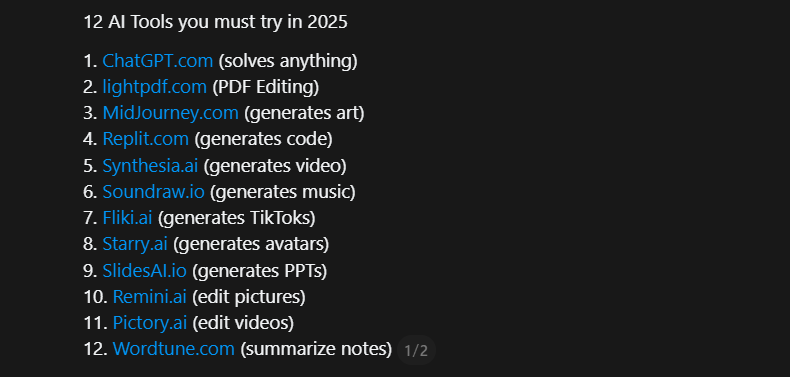790x377 pixels.
Task: Click the '(summarize notes)' text
Action: 316,349
